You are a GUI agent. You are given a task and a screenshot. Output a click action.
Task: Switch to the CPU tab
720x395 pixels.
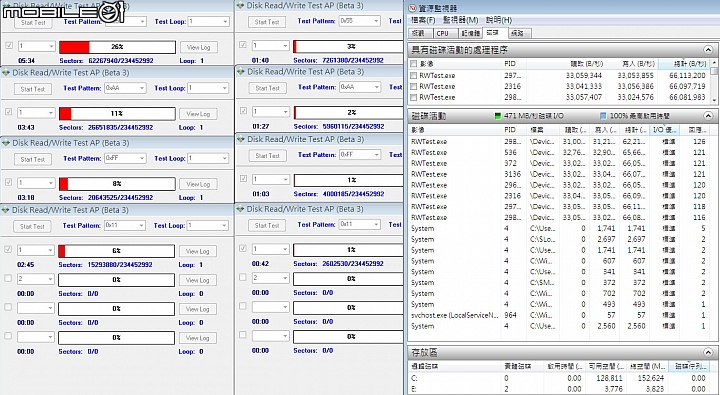click(444, 33)
